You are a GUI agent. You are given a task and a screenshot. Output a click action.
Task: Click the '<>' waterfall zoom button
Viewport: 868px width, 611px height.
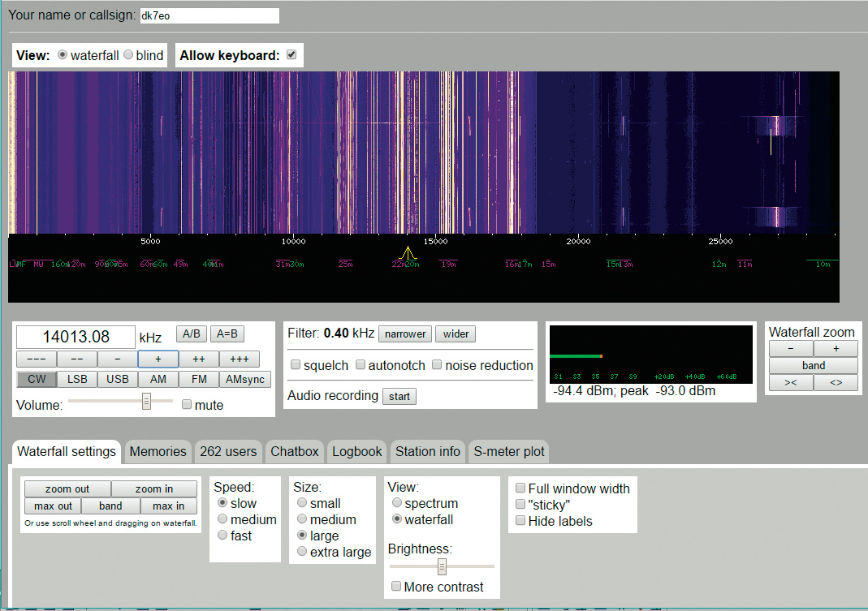pos(836,383)
